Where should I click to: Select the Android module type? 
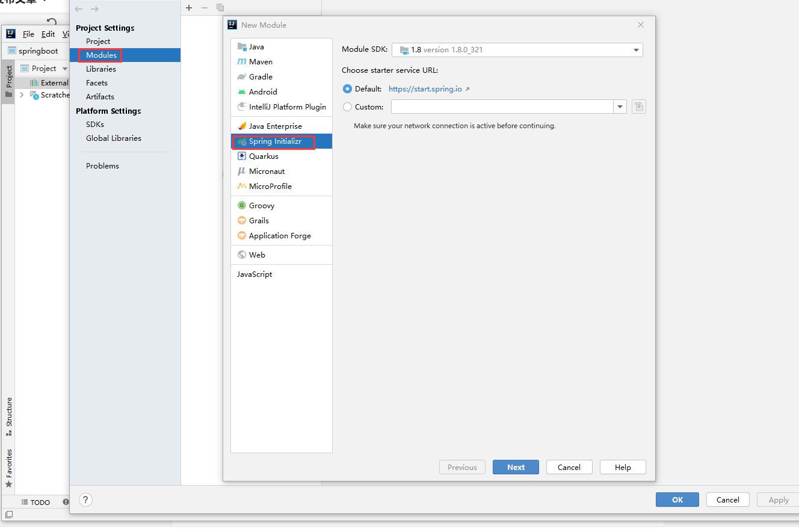(x=281, y=92)
